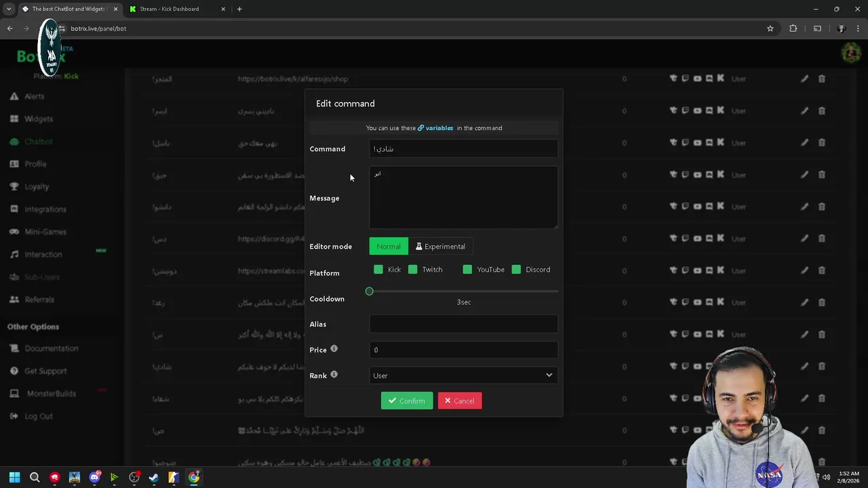Open a new browser tab

coord(239,9)
